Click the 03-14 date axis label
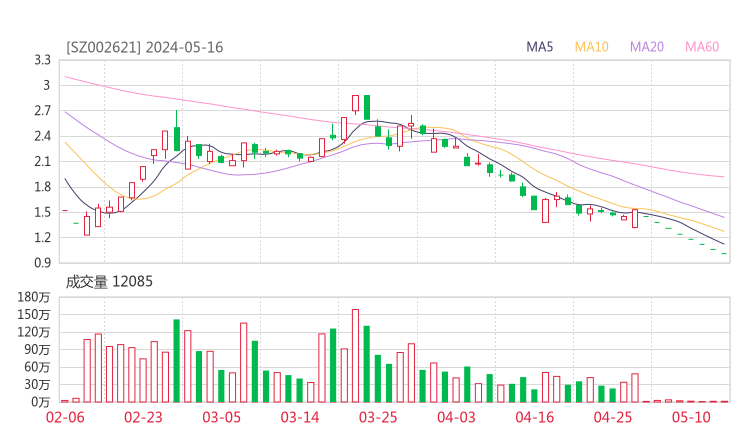 point(300,417)
